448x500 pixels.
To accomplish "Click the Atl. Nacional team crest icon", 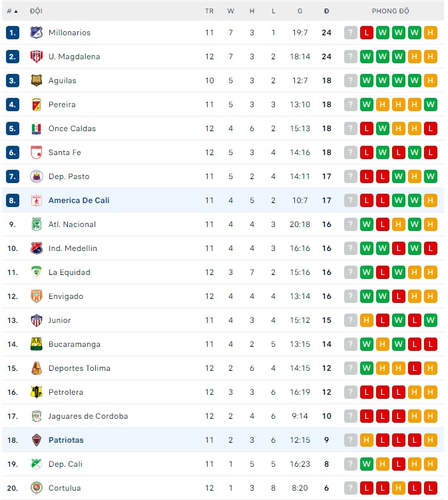I will click(37, 224).
